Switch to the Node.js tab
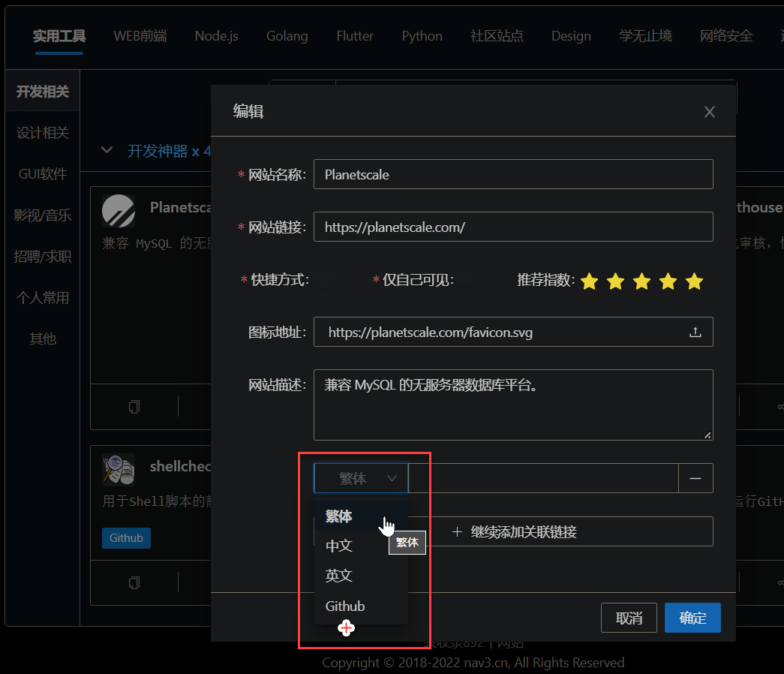 click(217, 36)
